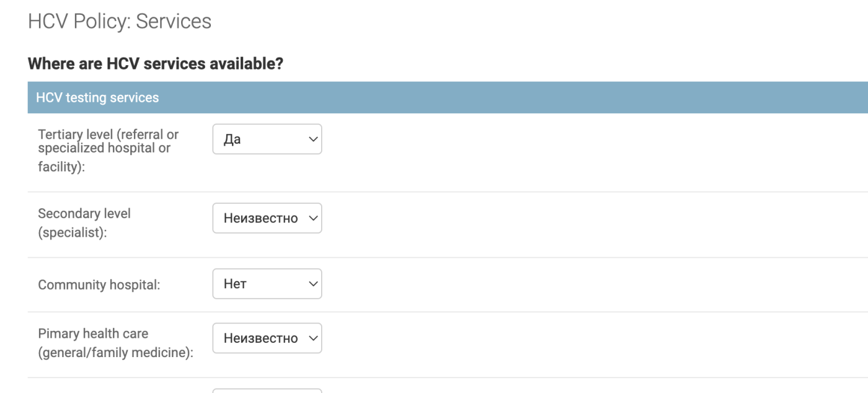This screenshot has width=868, height=393.
Task: Click the chevron arrow of Pimary health care select
Action: click(312, 338)
